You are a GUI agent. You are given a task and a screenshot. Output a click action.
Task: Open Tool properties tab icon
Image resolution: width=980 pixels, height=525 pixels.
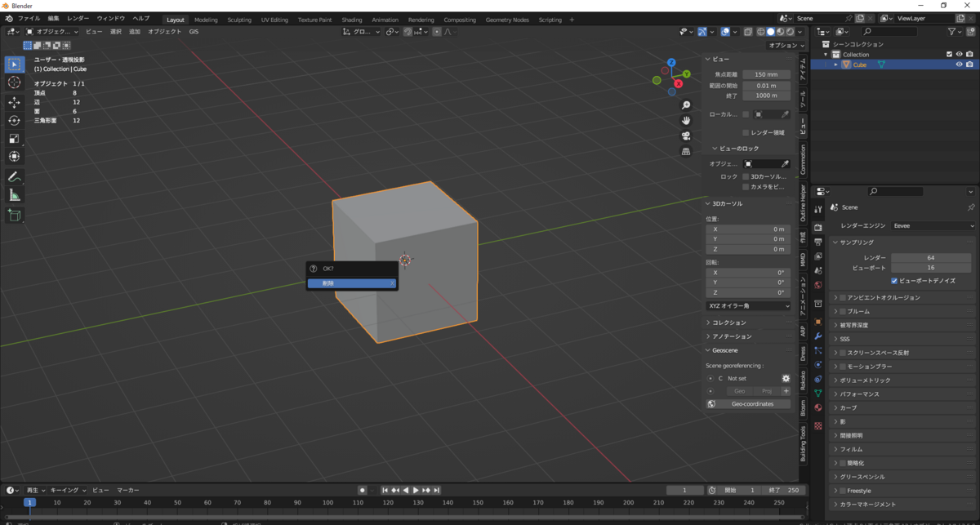[817, 209]
